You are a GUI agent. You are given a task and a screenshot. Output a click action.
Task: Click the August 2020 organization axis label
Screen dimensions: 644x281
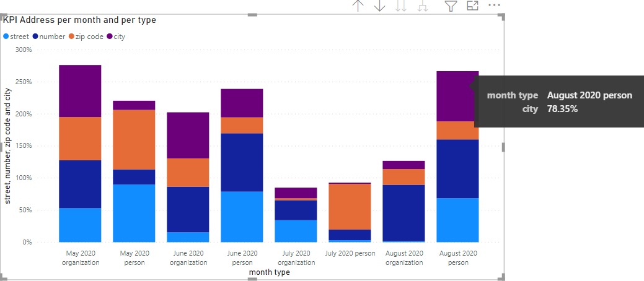404,258
